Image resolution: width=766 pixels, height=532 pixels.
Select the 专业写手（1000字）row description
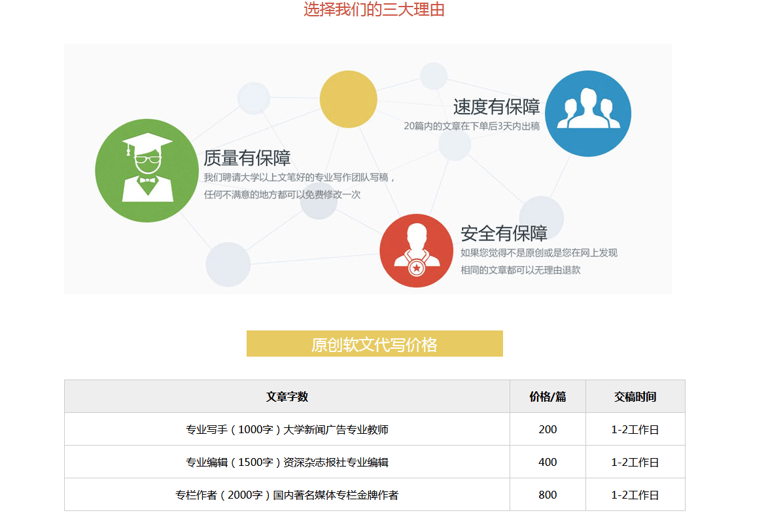click(287, 429)
